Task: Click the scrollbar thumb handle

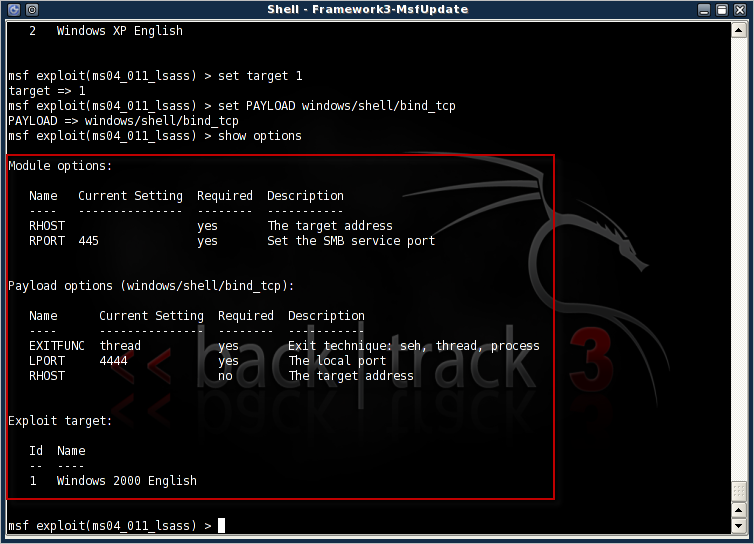Action: 739,492
